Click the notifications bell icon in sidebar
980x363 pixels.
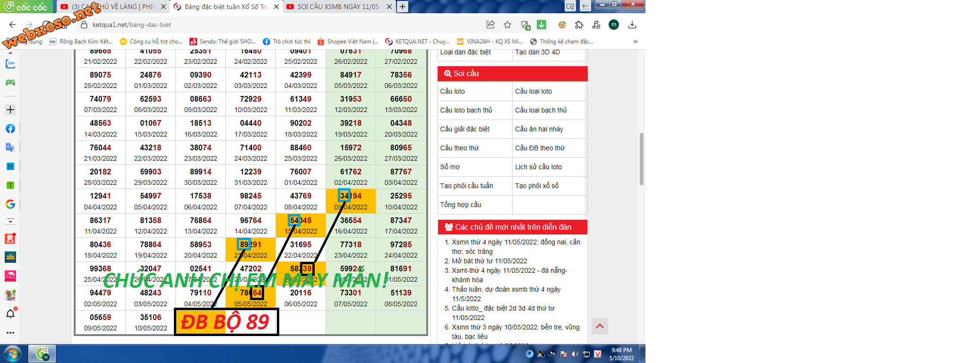(x=10, y=314)
